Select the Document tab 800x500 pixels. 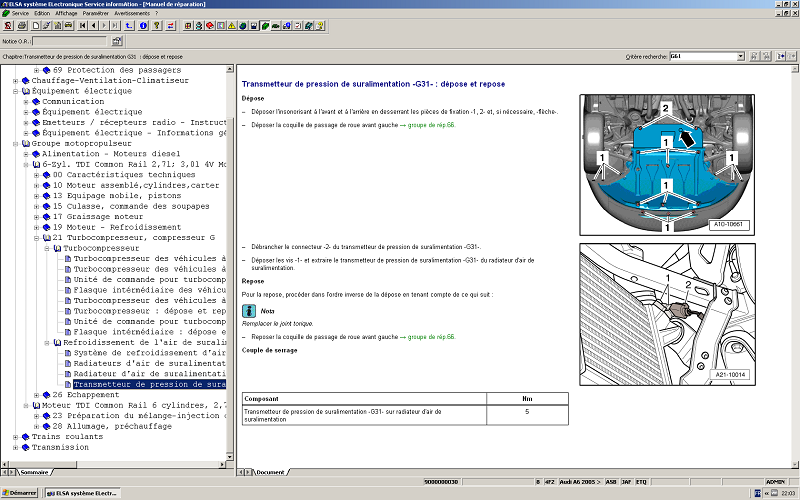(270, 472)
